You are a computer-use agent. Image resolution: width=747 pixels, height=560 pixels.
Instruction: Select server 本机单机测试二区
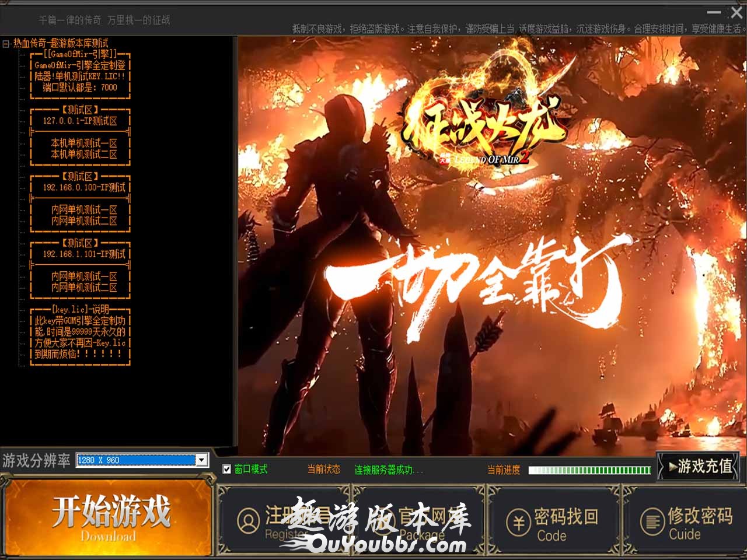tap(84, 154)
